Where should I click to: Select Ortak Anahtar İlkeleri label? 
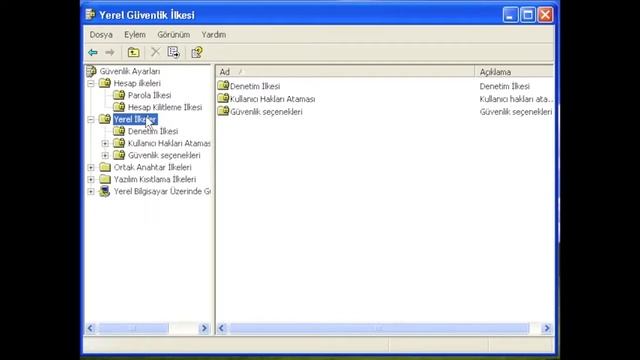coord(152,167)
